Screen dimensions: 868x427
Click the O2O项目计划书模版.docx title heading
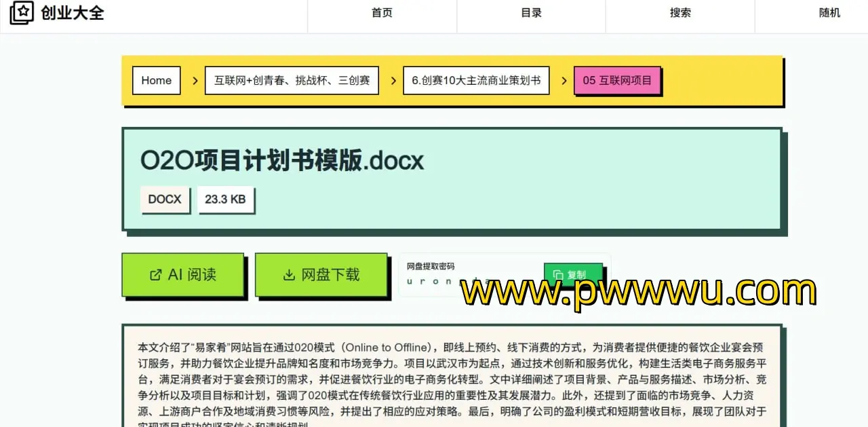281,161
